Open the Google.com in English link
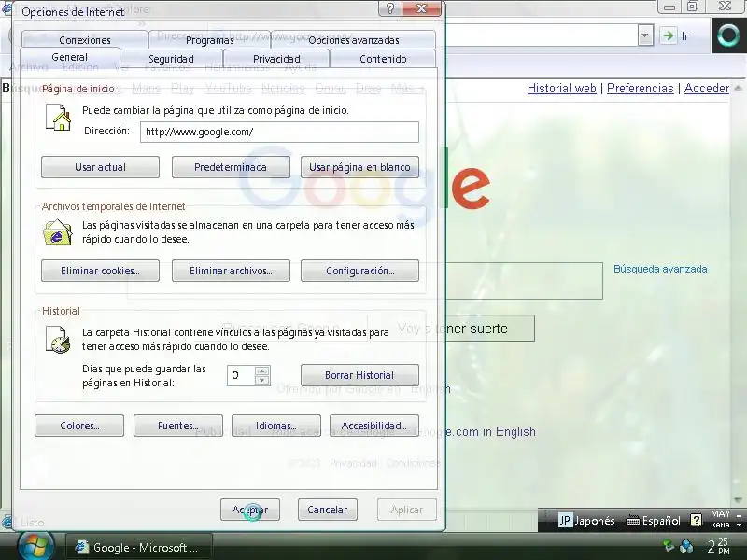 475,431
